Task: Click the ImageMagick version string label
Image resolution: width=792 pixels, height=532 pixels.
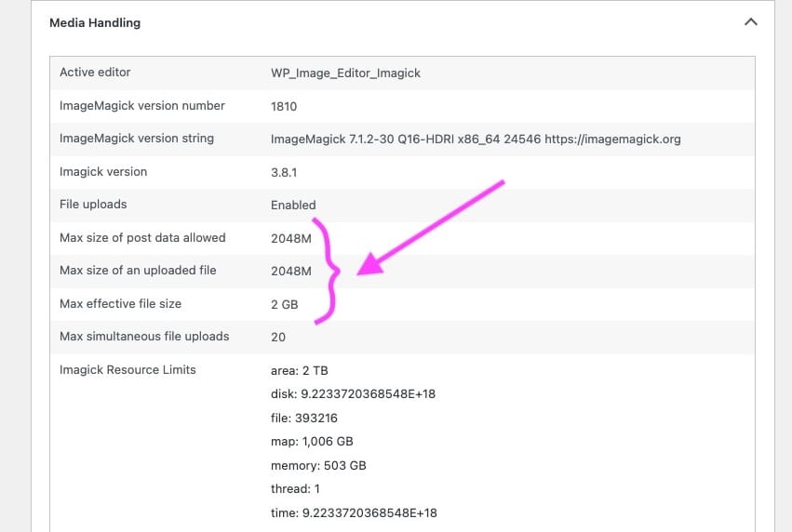Action: pos(137,139)
